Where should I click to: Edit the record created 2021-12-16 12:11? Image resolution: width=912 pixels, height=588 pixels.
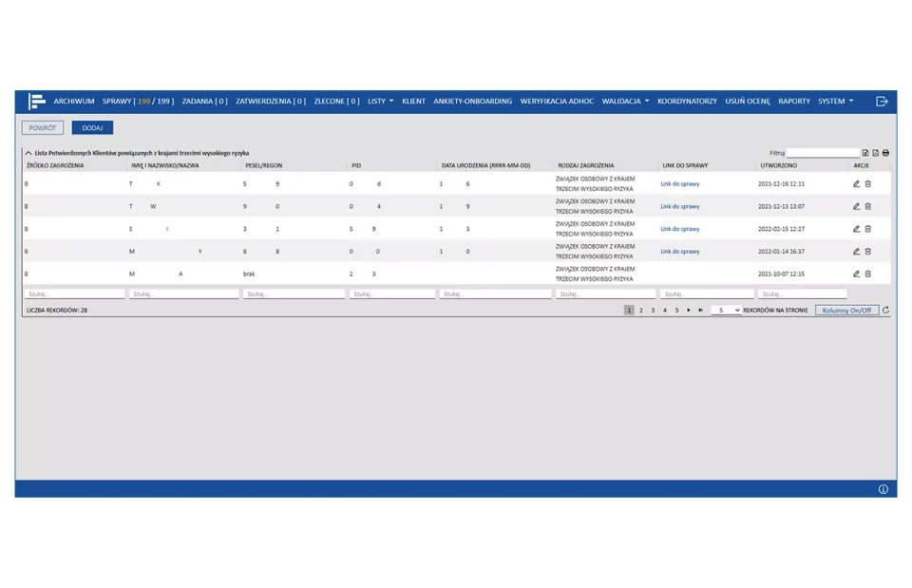pyautogui.click(x=856, y=183)
